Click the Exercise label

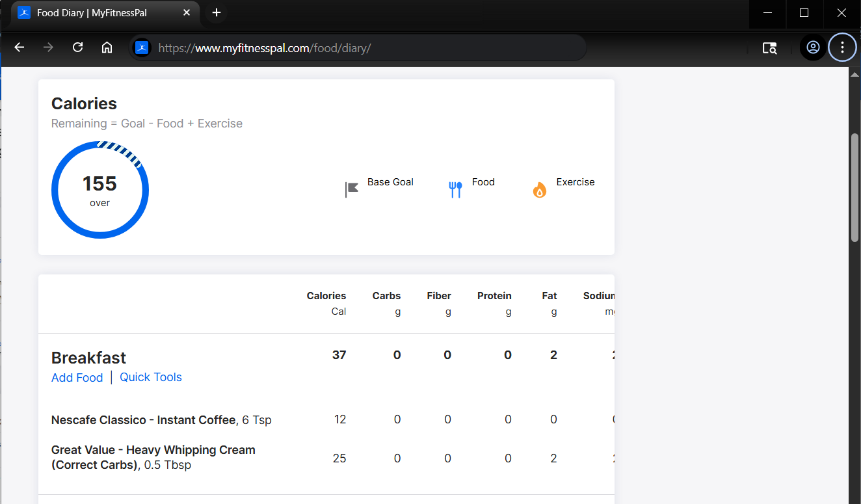(576, 182)
